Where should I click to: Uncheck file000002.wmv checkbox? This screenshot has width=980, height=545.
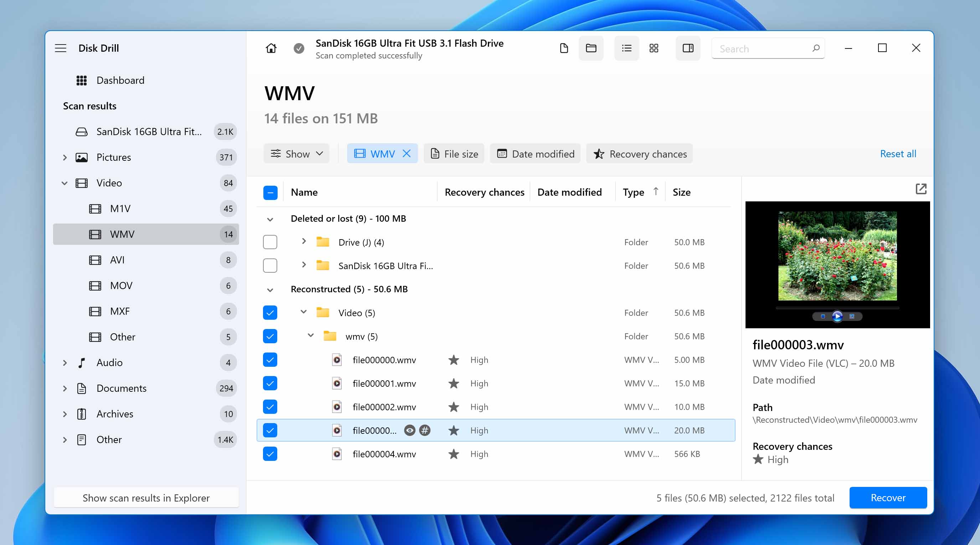(270, 407)
